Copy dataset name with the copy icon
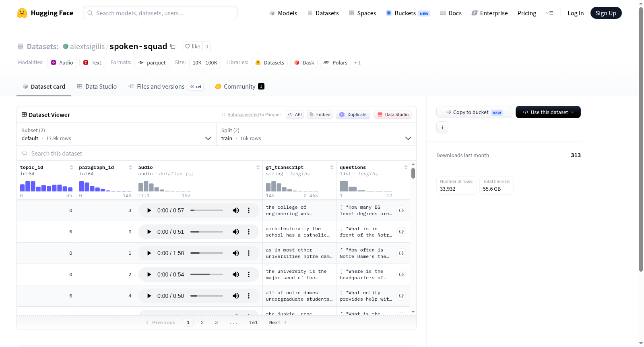 click(173, 46)
